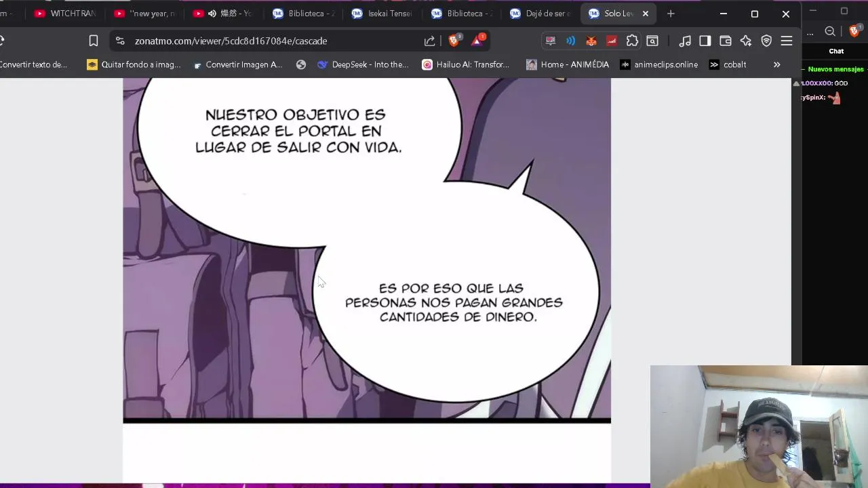Open the Leo AI sparkle icon
The image size is (868, 488).
[x=746, y=41]
